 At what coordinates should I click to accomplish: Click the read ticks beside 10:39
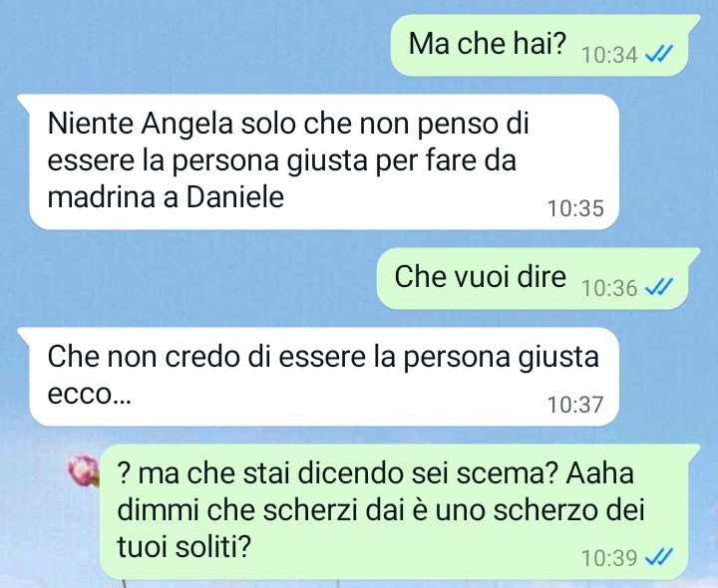[658, 557]
